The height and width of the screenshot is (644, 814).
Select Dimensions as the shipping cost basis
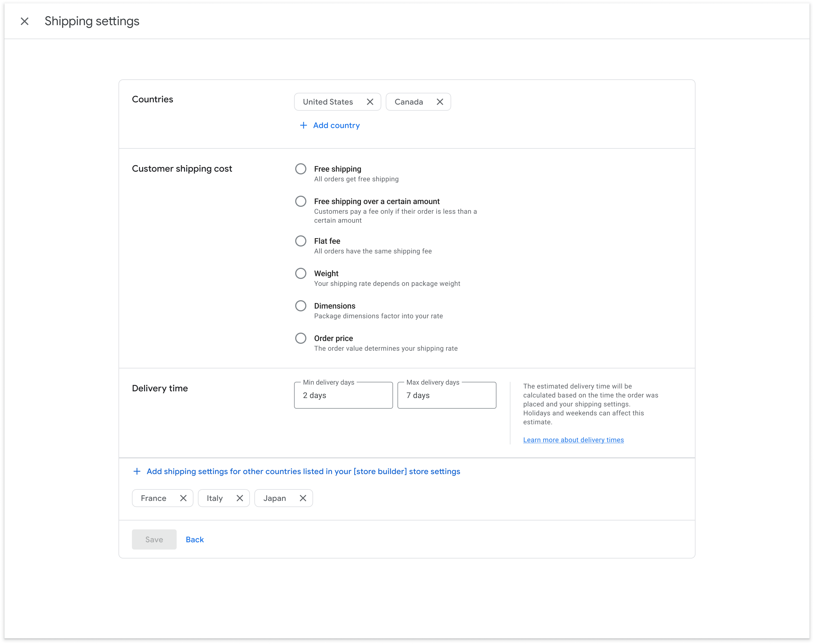300,306
